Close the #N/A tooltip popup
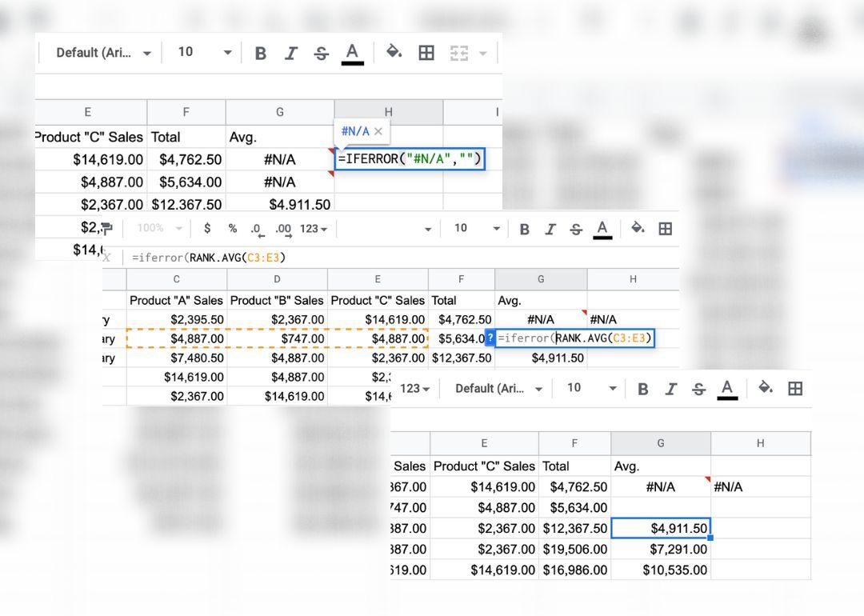This screenshot has height=616, width=864. 378,131
